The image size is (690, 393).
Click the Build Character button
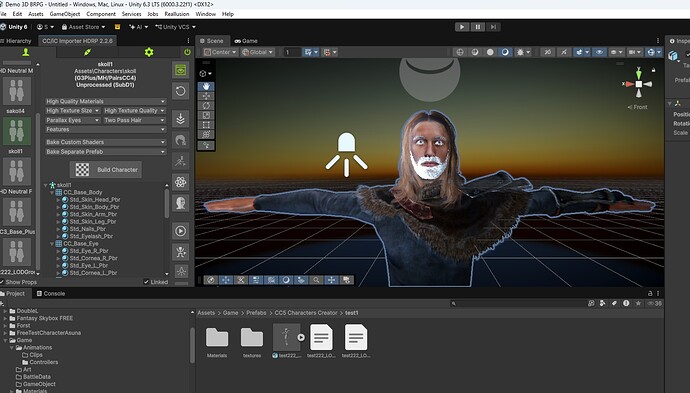(x=106, y=169)
